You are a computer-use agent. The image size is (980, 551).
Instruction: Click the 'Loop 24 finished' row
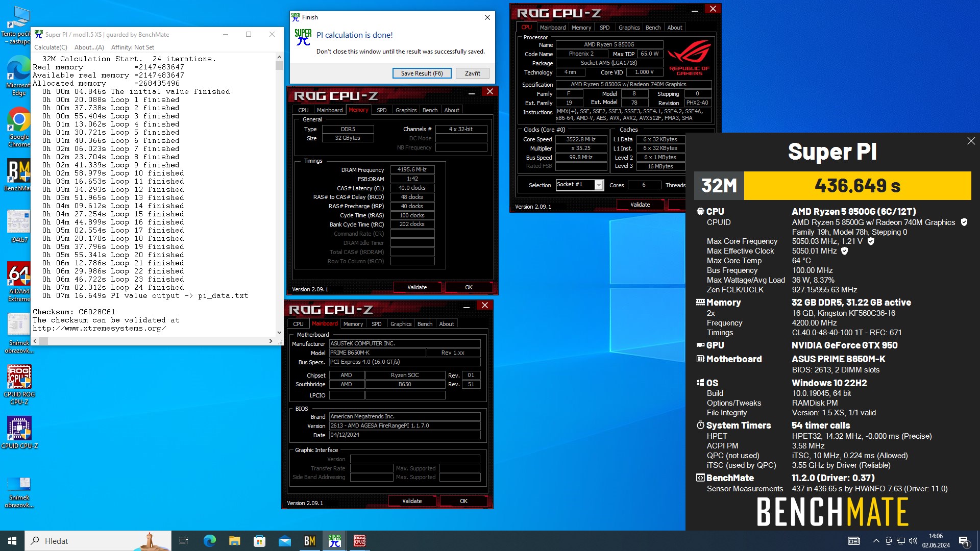[113, 287]
